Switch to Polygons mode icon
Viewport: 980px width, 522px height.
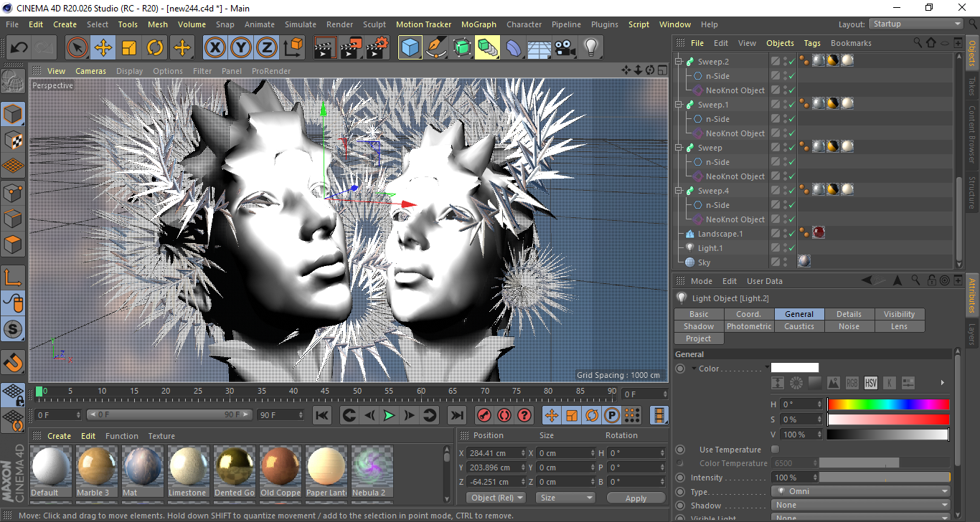point(13,244)
